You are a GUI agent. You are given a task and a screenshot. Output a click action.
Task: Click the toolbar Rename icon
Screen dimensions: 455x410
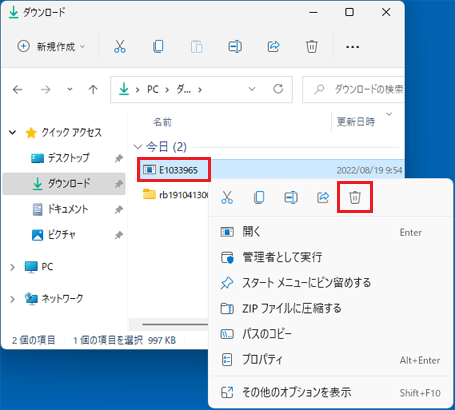click(x=235, y=46)
